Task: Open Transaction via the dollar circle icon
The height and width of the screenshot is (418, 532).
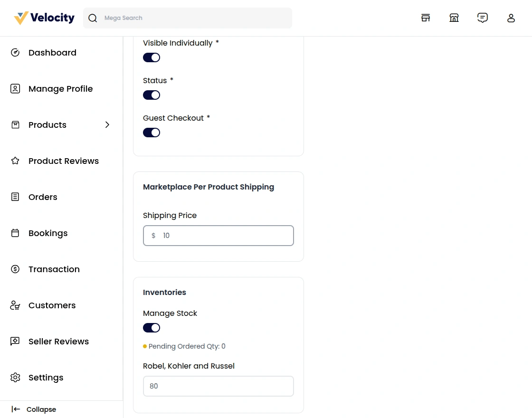Action: (x=15, y=269)
